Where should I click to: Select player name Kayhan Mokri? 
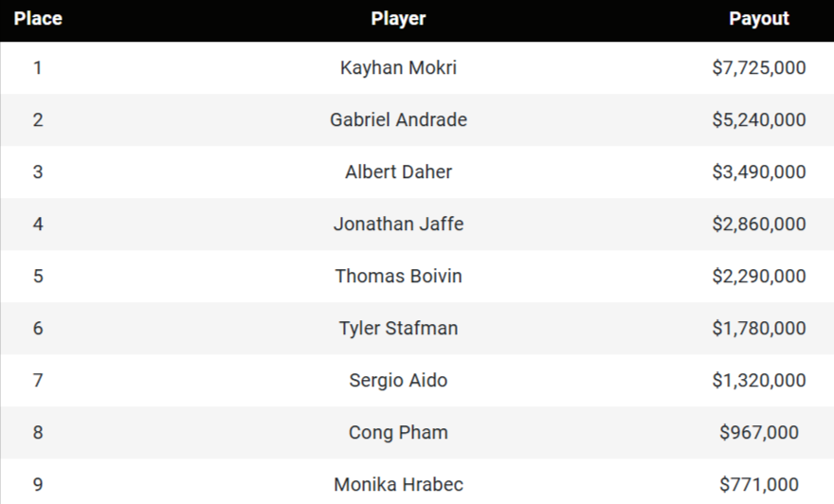point(398,68)
